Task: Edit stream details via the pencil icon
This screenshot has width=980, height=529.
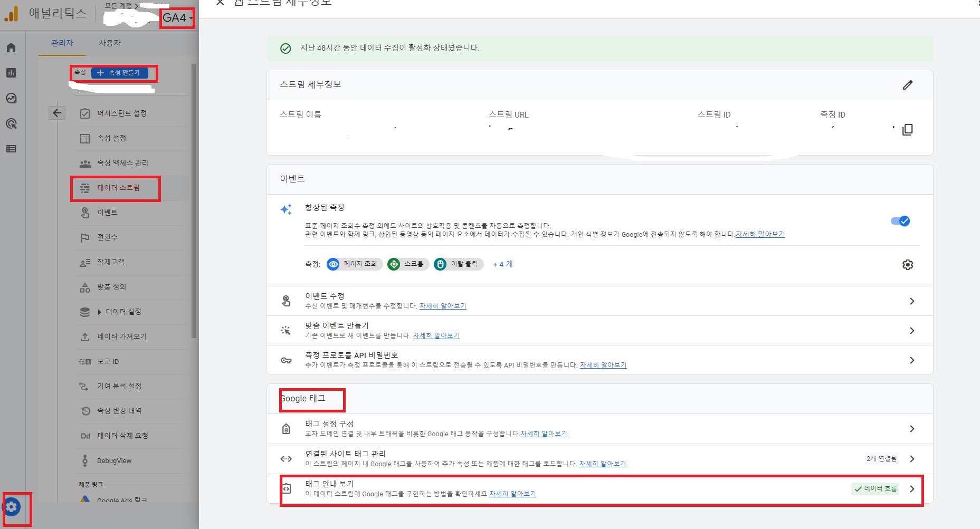Action: point(908,84)
